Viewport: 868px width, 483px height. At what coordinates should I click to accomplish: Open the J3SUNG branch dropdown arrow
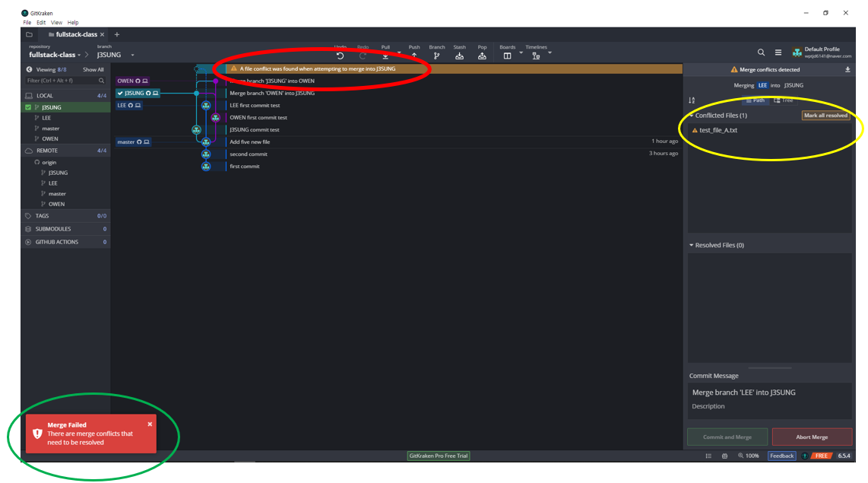tap(132, 55)
